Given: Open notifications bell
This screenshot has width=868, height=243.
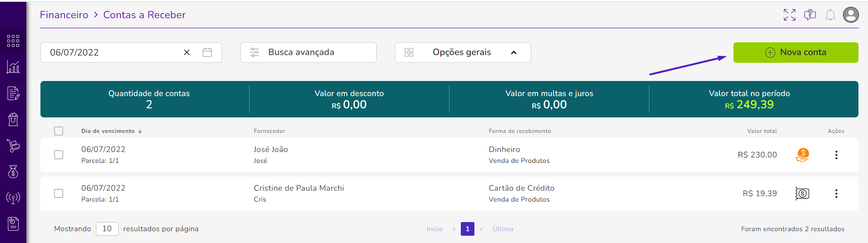Looking at the screenshot, I should point(830,15).
